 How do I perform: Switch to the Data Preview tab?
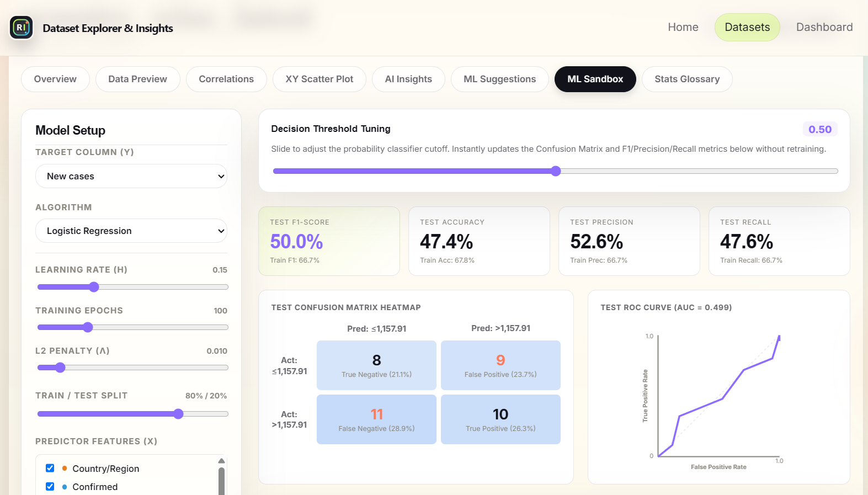(x=138, y=79)
